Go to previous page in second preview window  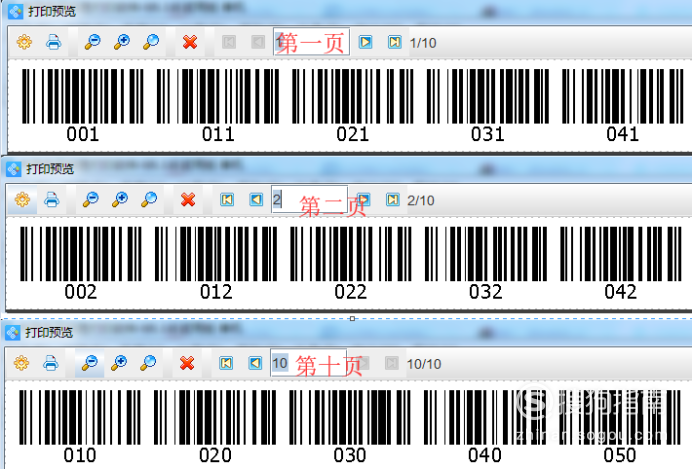click(256, 200)
